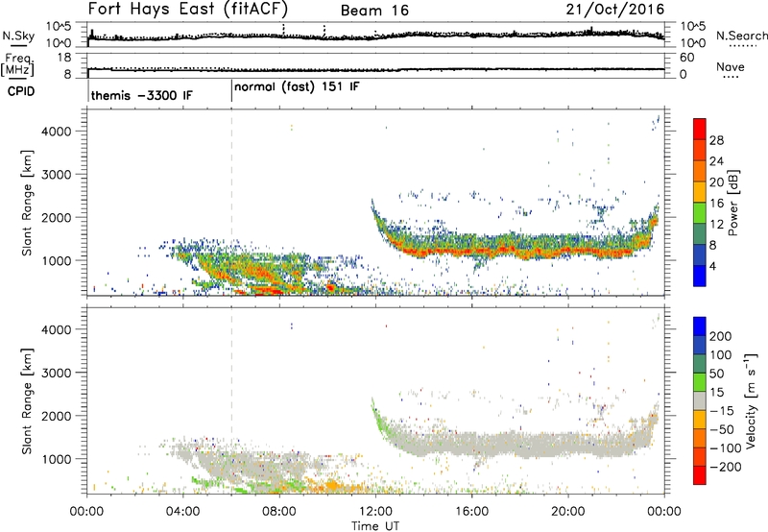The image size is (768, 532).
Task: Click the "Slant Range [km]" label of velocity panel
Action: click(27, 401)
